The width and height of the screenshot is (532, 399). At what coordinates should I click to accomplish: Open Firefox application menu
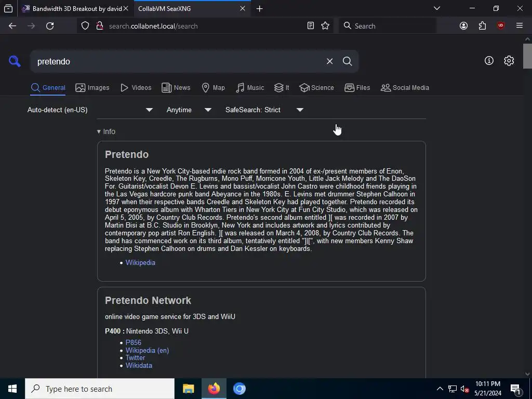tap(519, 26)
